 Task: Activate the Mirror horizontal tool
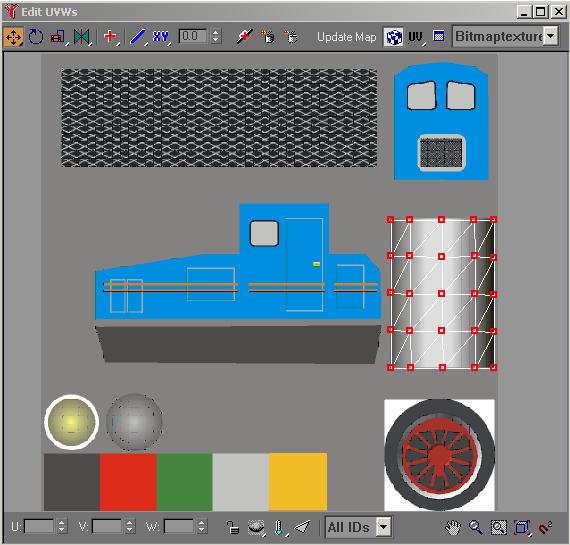[82, 37]
